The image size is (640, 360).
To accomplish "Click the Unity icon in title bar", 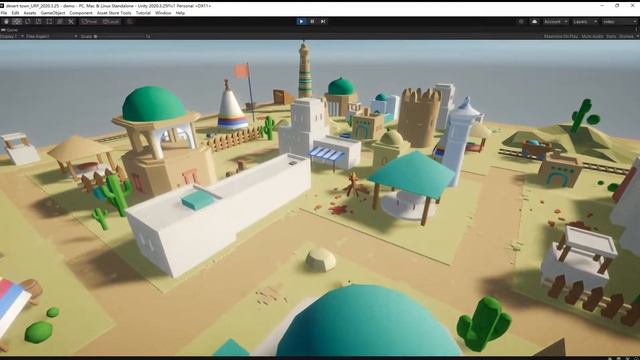I will point(2,6).
